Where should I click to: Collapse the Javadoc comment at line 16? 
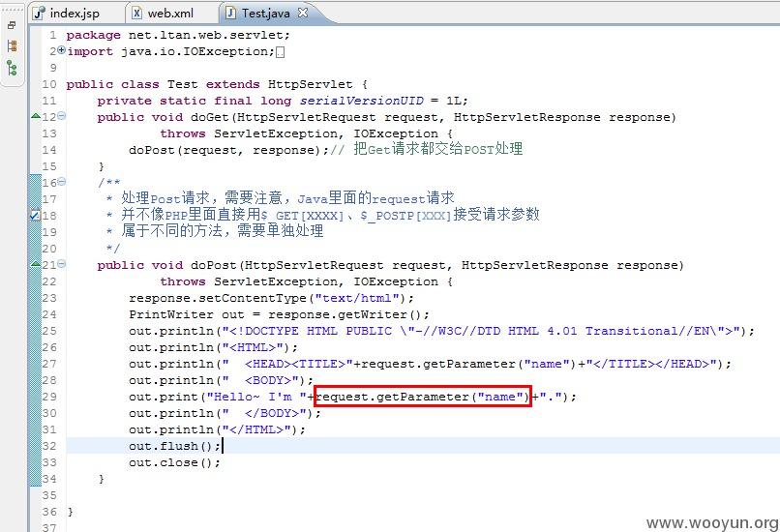click(x=62, y=182)
